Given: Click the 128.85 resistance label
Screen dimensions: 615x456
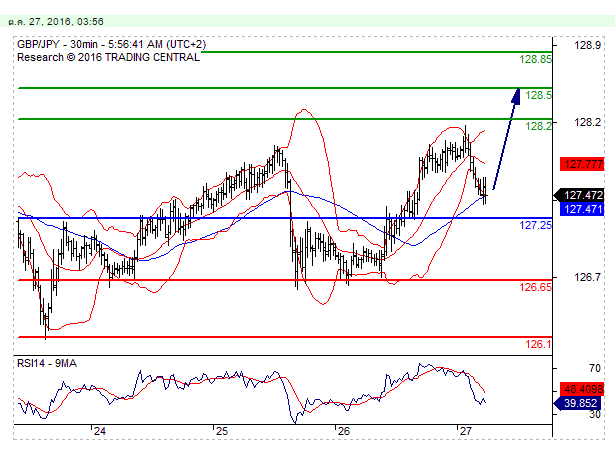Looking at the screenshot, I should (535, 59).
